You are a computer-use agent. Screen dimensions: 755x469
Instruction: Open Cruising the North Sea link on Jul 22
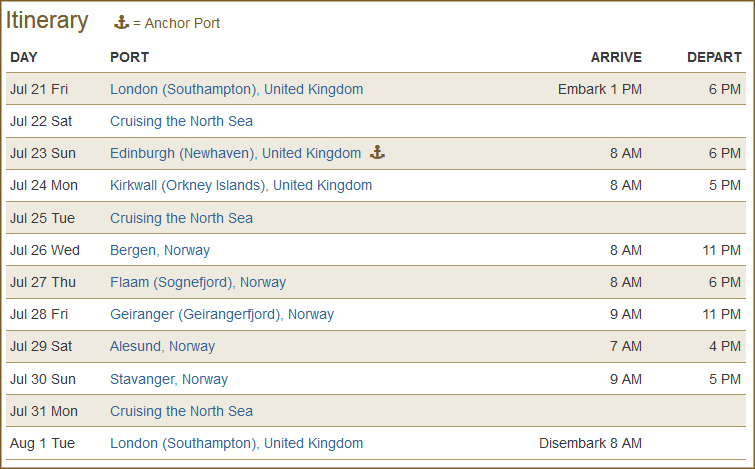click(182, 121)
